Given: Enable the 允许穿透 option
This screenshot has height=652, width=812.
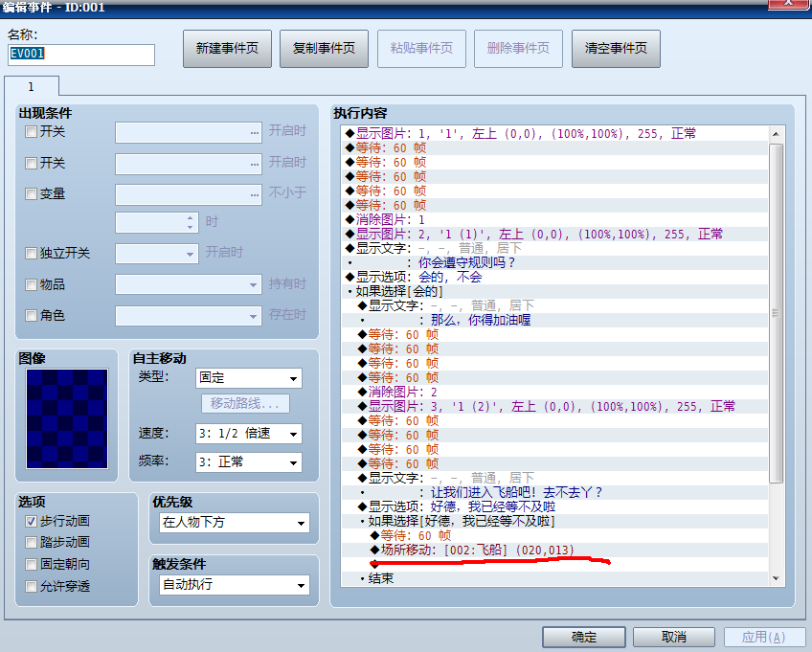Looking at the screenshot, I should tap(31, 586).
